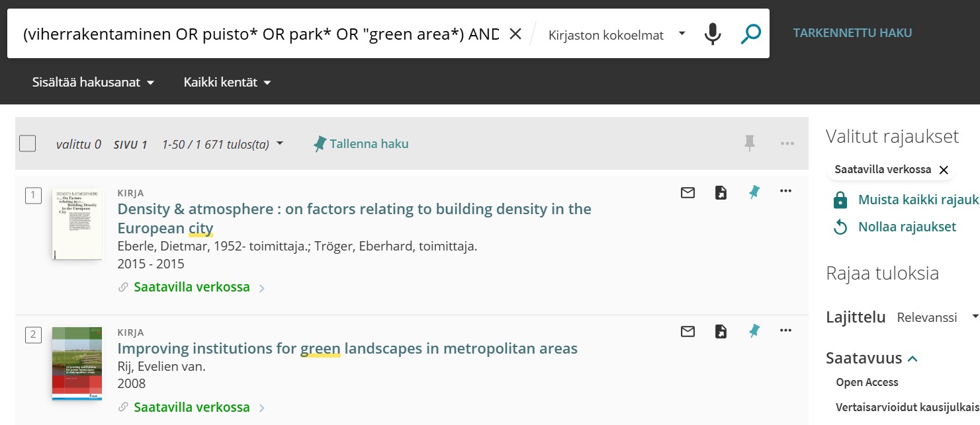
Task: Pin the Improving institutions result
Action: 754,331
